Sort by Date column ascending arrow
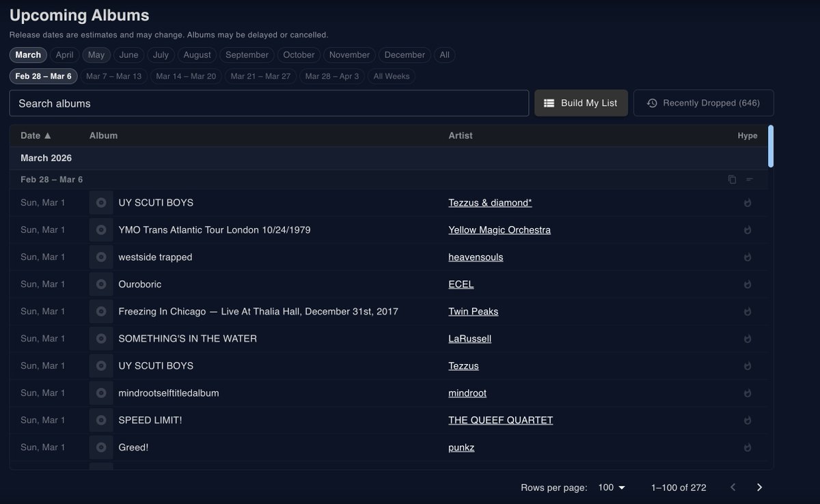820x504 pixels. [47, 135]
